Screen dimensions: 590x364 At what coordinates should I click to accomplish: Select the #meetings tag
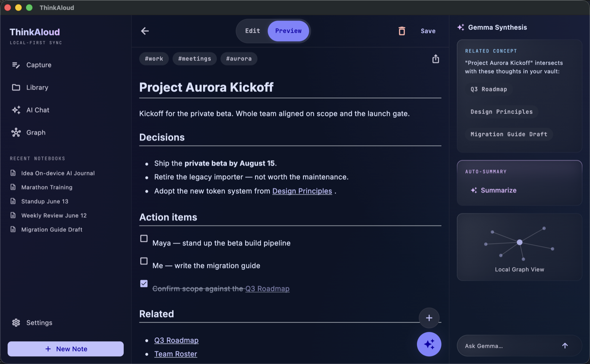pyautogui.click(x=195, y=59)
